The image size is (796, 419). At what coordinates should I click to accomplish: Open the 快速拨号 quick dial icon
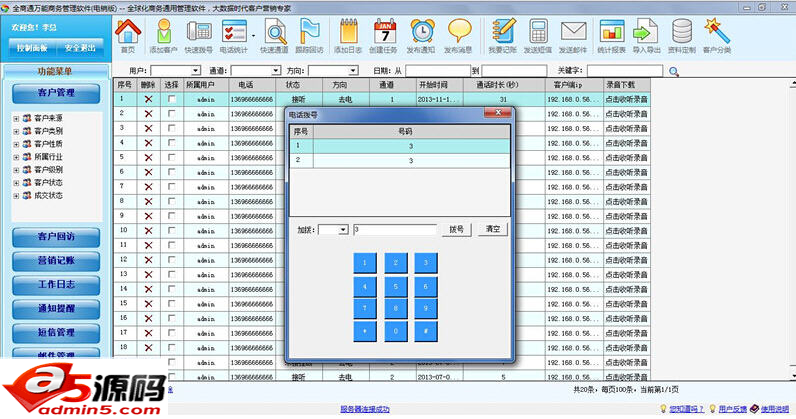[198, 31]
